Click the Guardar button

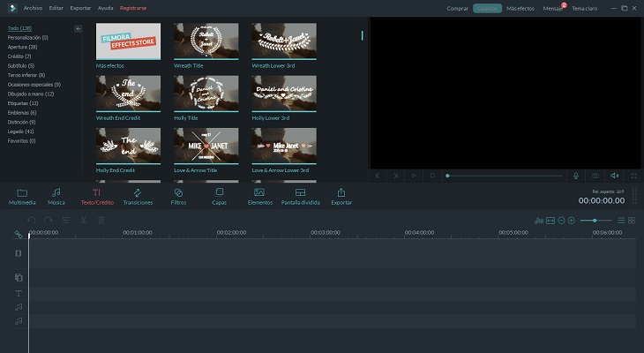(485, 7)
